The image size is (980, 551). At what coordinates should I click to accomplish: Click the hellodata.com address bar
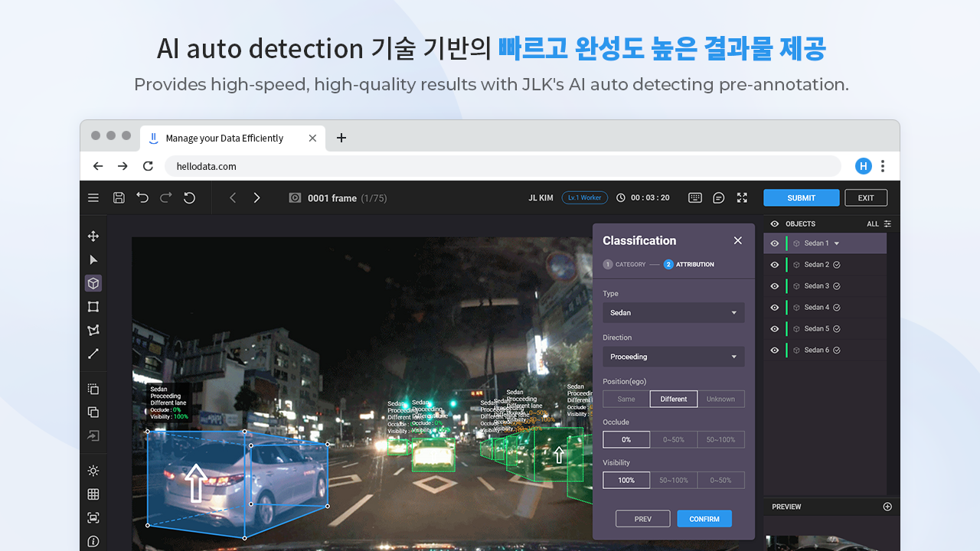[x=503, y=166]
